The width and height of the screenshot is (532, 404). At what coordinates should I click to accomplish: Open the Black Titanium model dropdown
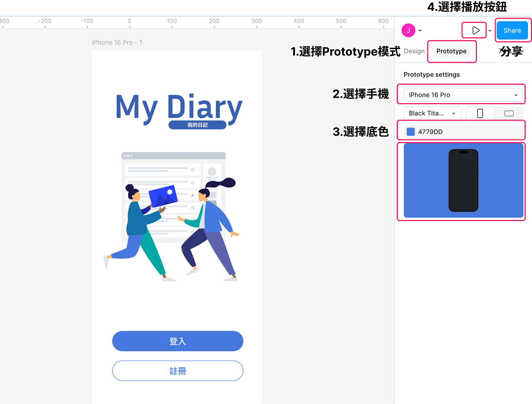click(x=432, y=113)
